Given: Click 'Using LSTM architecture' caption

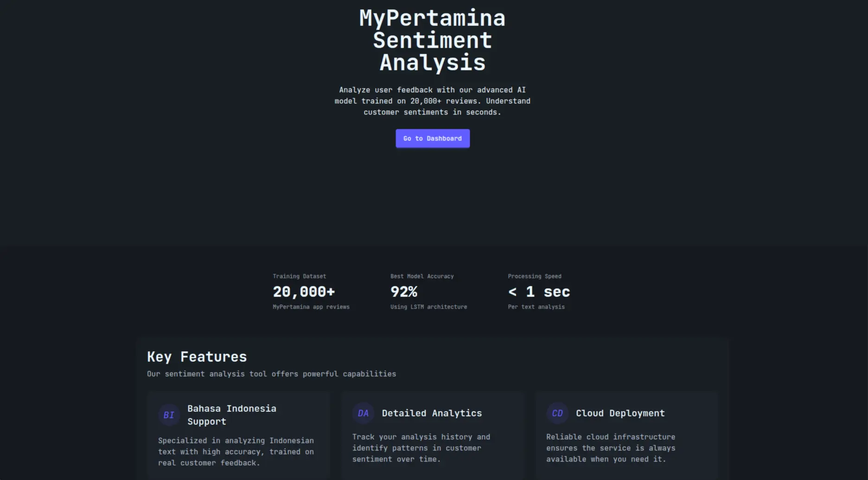Looking at the screenshot, I should (428, 307).
